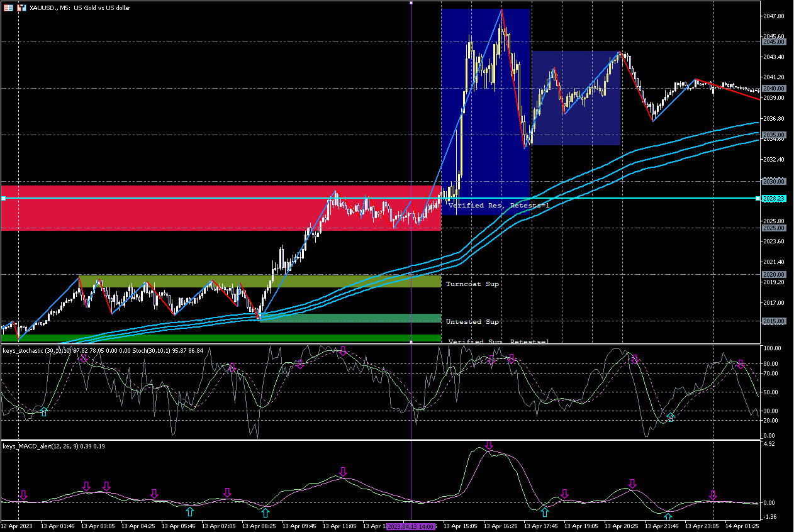Click the rightmost magenta arrow in stochastic panel

point(741,364)
